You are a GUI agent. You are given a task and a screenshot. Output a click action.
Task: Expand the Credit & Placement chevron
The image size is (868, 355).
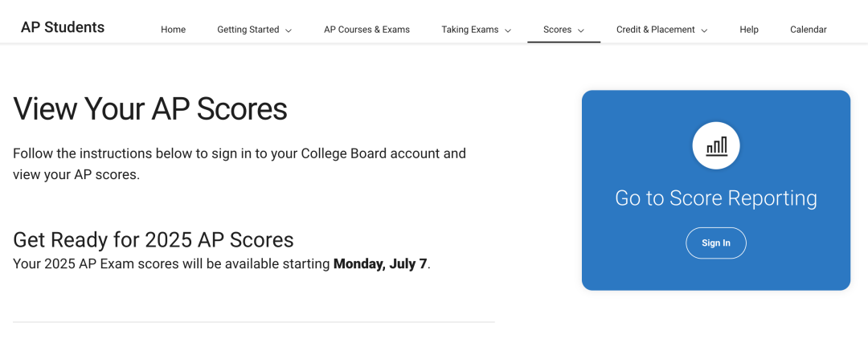click(704, 31)
